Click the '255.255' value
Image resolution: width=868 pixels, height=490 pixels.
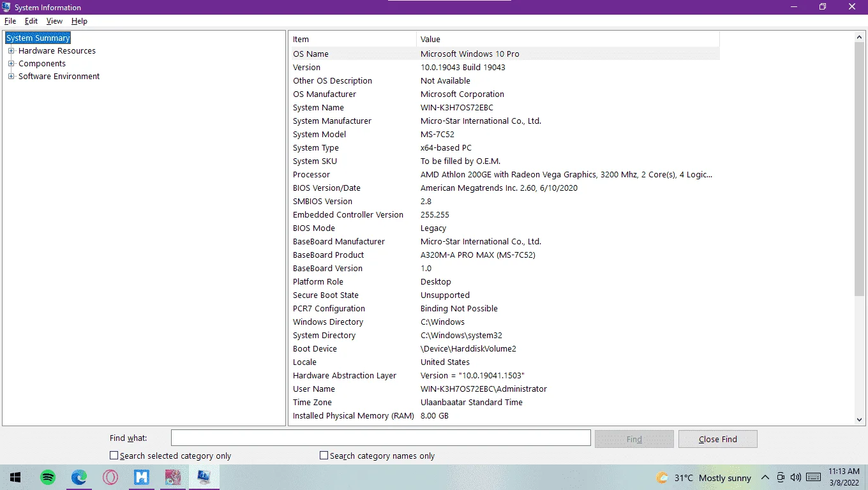435,215
